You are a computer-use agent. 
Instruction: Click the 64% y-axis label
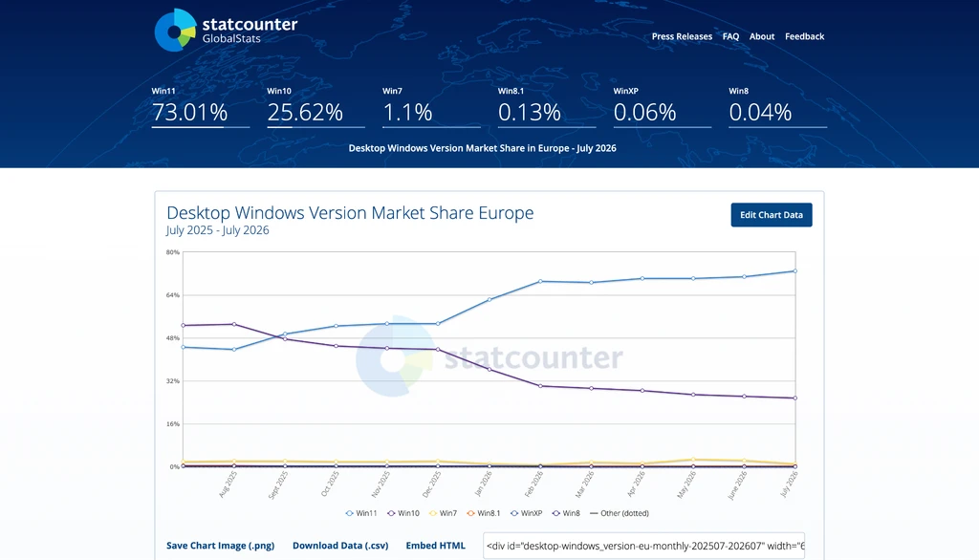click(172, 295)
